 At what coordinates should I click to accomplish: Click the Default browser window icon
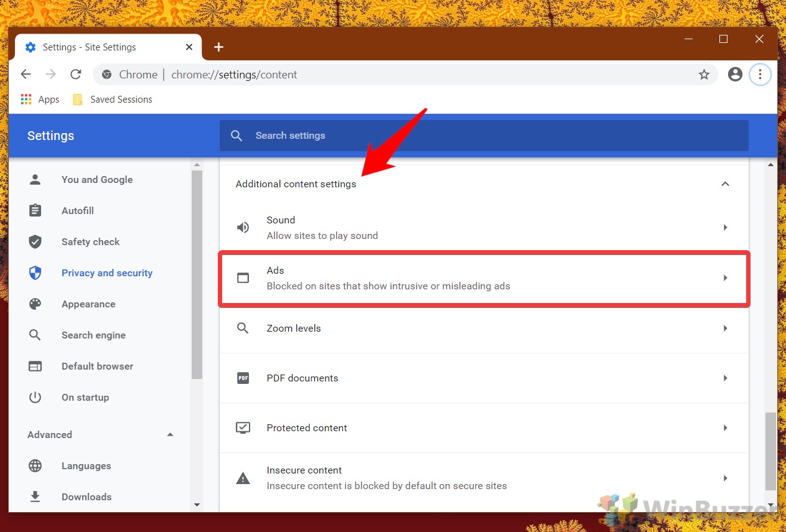(x=35, y=366)
